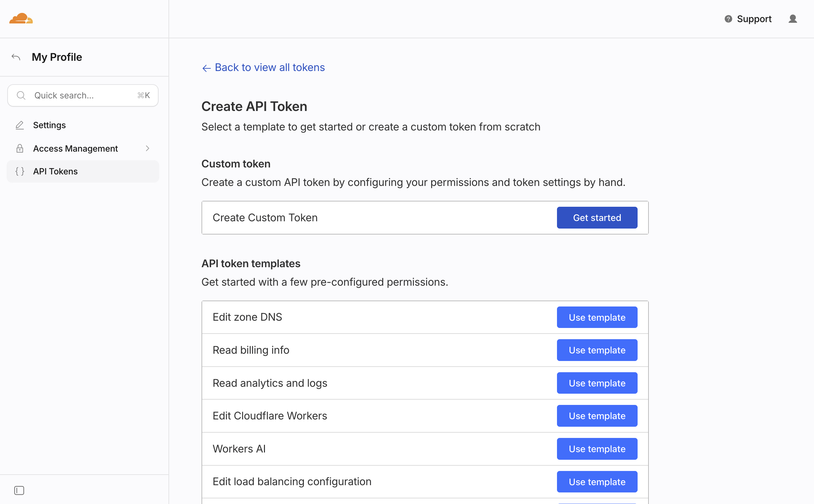Screen dimensions: 814x504
Task: Click the Create API Token heading
Action: pyautogui.click(x=254, y=106)
